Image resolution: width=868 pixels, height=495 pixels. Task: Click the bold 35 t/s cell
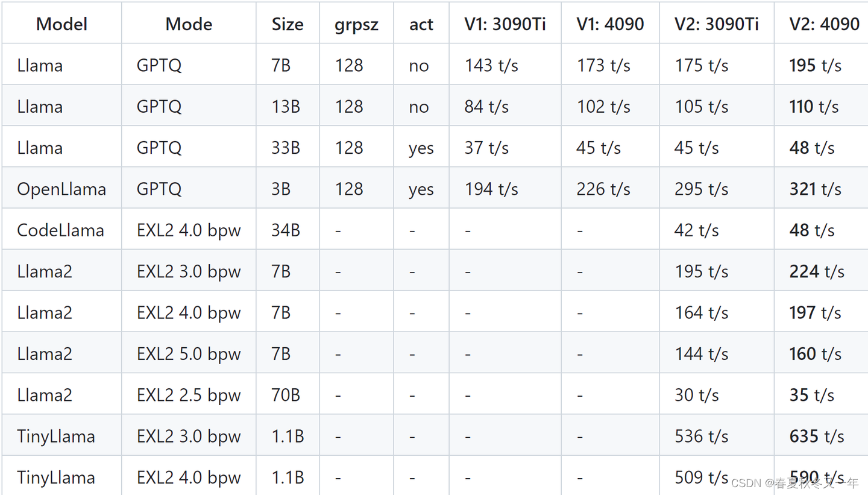point(821,395)
